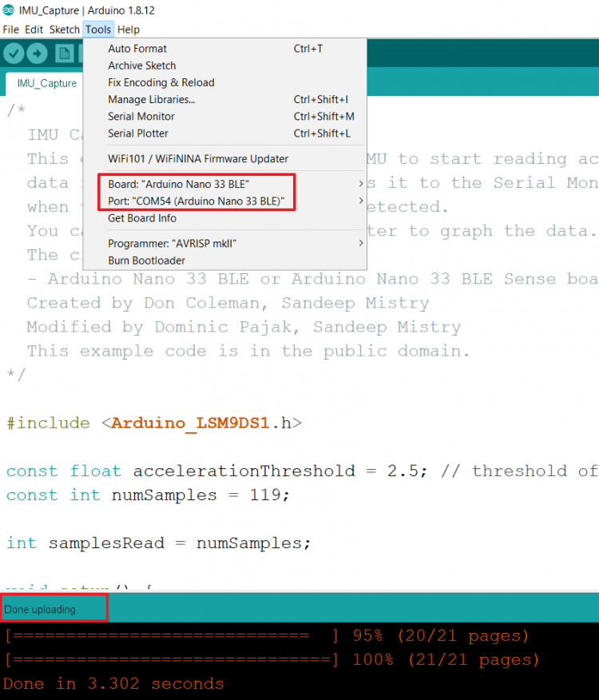
Task: Expand Programmer: "AVRISP mkII" submenu
Action: pyautogui.click(x=225, y=243)
